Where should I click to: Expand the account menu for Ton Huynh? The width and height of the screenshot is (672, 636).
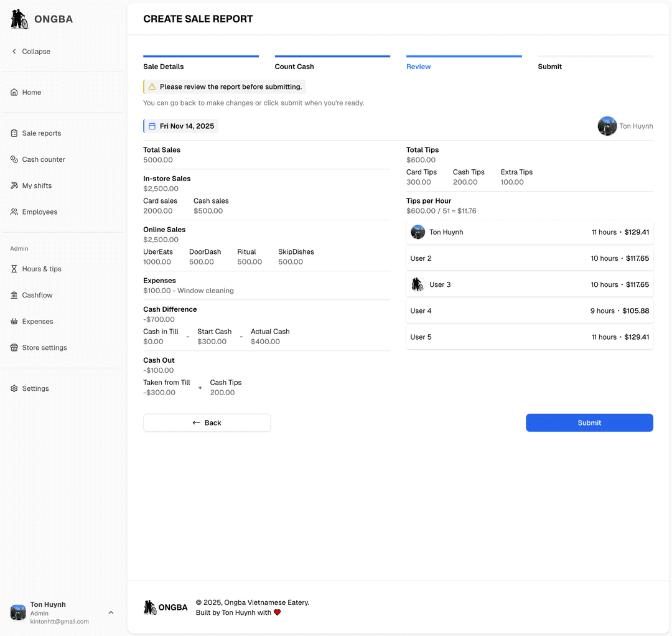pos(111,612)
